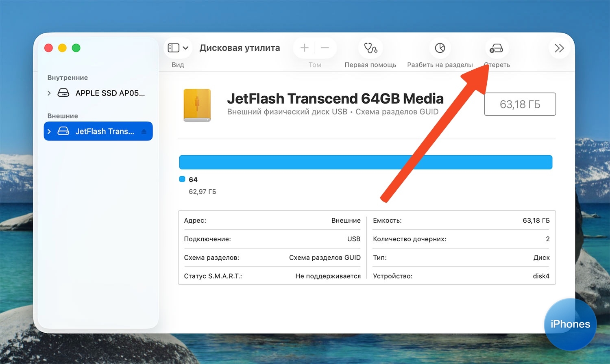Click the Тип value Диск
This screenshot has width=610, height=364.
[541, 258]
